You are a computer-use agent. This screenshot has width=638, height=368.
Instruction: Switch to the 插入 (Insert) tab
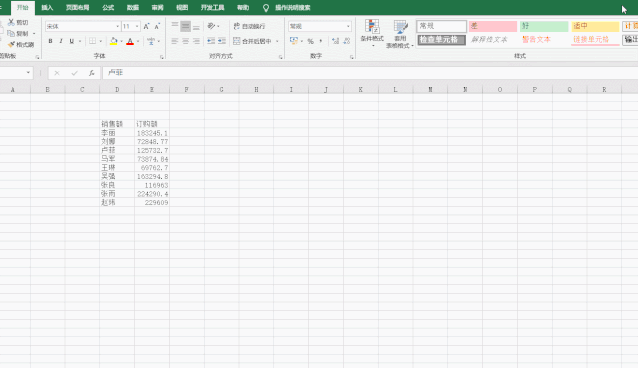point(47,8)
